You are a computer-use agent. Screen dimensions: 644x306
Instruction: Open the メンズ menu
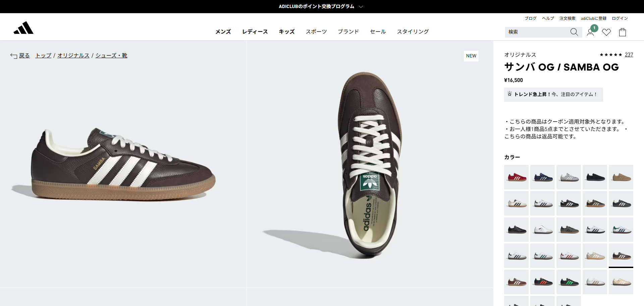[223, 32]
